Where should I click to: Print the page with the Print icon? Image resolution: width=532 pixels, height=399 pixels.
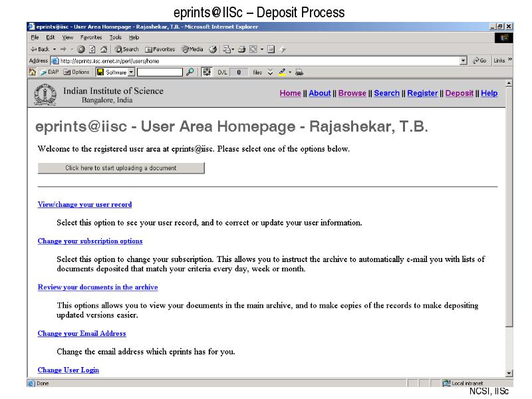[x=241, y=49]
